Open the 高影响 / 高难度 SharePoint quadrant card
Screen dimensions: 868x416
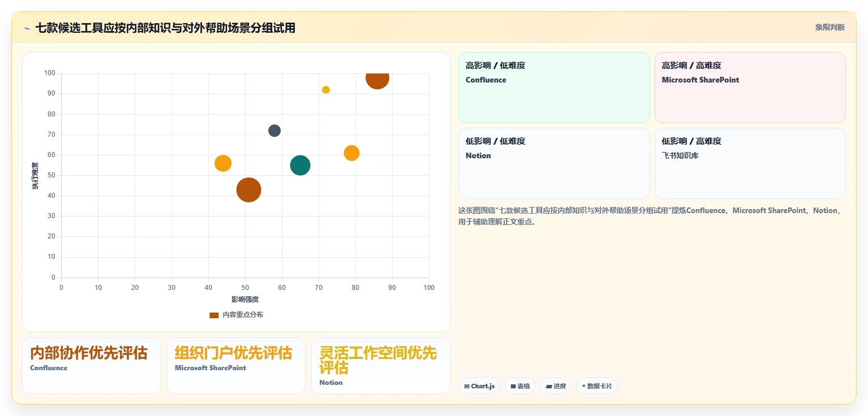coord(750,88)
